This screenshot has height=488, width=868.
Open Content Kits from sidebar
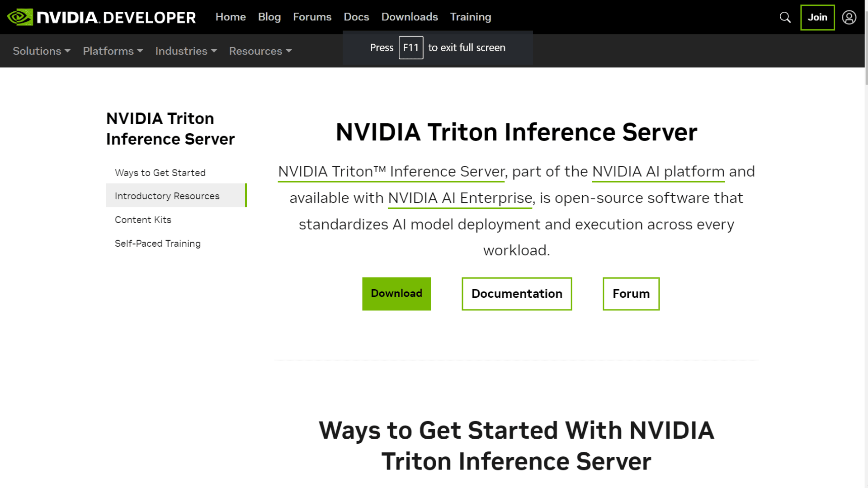(x=143, y=220)
